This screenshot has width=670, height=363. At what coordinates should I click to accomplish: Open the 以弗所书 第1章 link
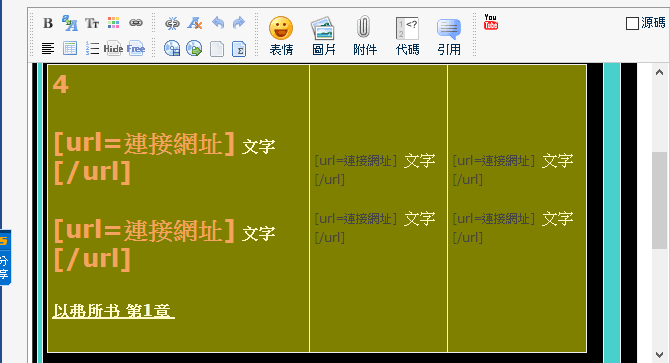tap(113, 310)
